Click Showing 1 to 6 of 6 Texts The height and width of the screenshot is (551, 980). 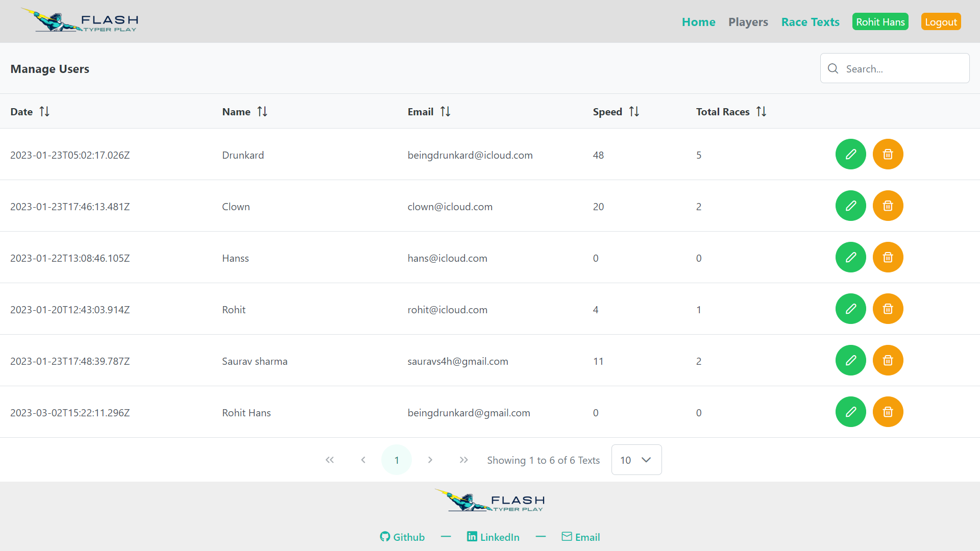(x=544, y=460)
